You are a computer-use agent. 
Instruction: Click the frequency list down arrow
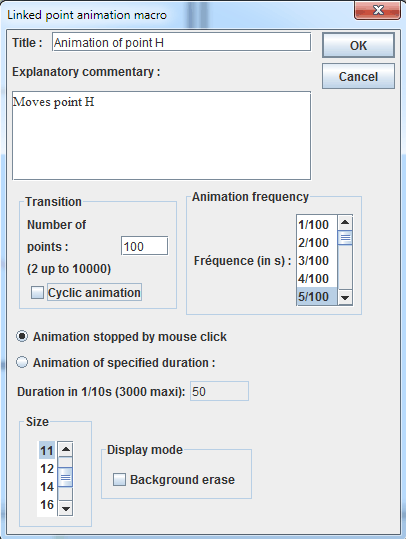[x=345, y=297]
